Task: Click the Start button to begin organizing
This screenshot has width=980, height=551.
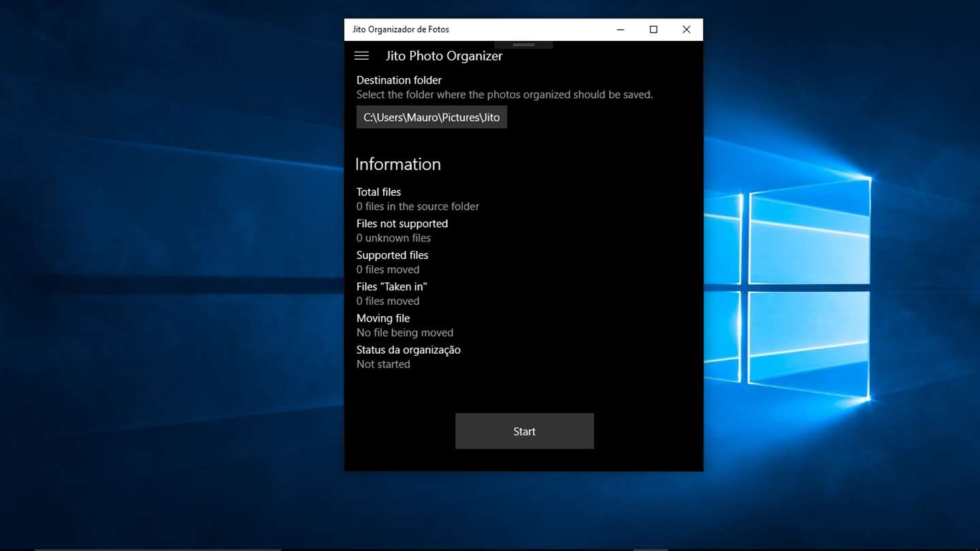Action: (525, 431)
